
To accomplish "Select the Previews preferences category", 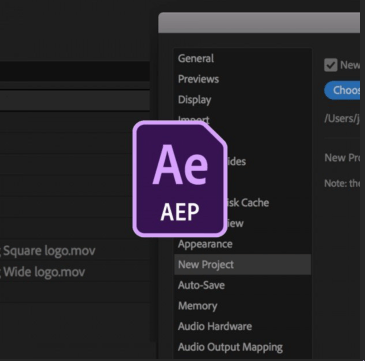I will click(x=198, y=79).
